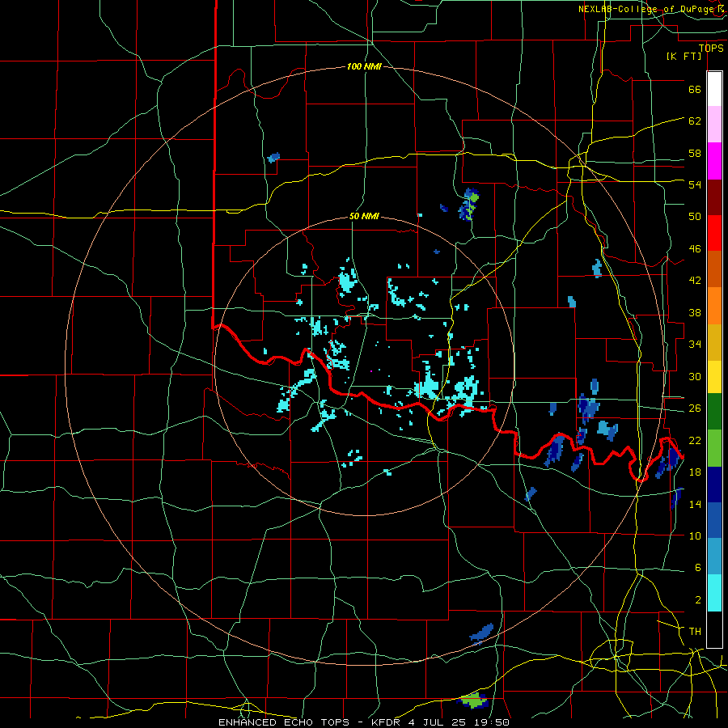Select the 46 scale value
Image resolution: width=728 pixels, height=728 pixels.
coord(695,249)
